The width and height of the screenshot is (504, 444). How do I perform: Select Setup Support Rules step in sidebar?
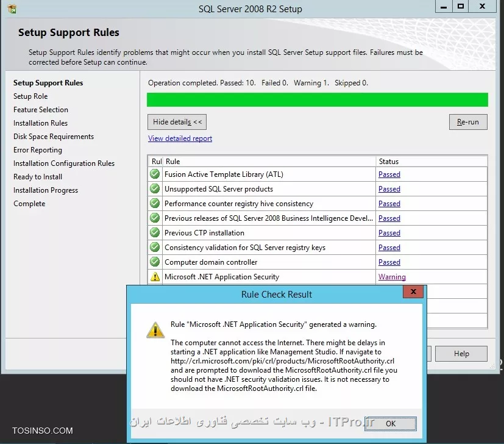pyautogui.click(x=48, y=83)
